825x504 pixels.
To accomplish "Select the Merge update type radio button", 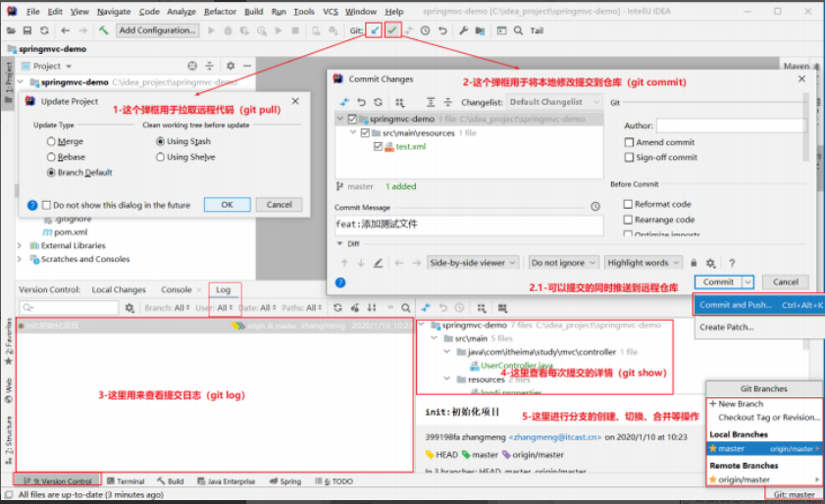I will click(x=51, y=141).
